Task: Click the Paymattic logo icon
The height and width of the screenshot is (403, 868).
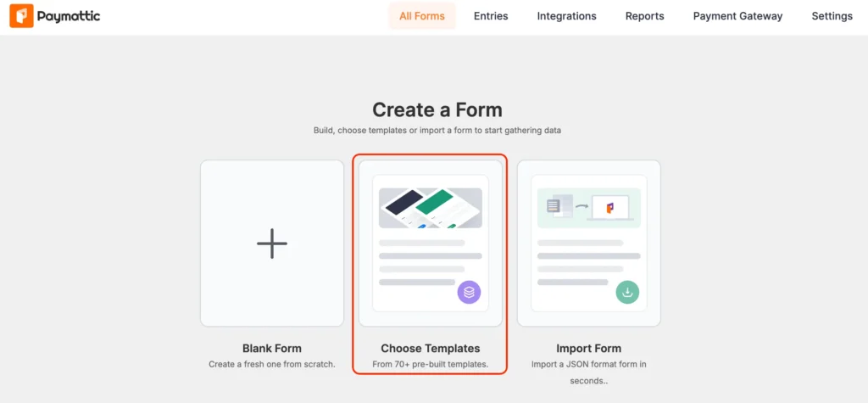Action: [x=21, y=16]
